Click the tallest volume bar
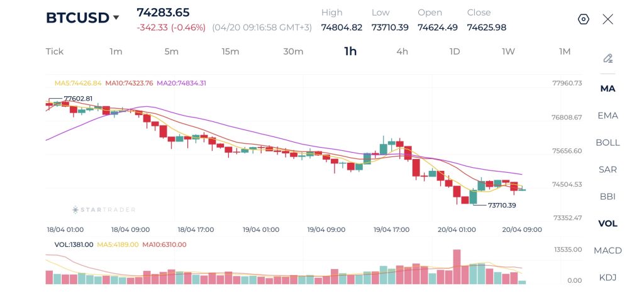This screenshot has width=644, height=296. point(457,267)
